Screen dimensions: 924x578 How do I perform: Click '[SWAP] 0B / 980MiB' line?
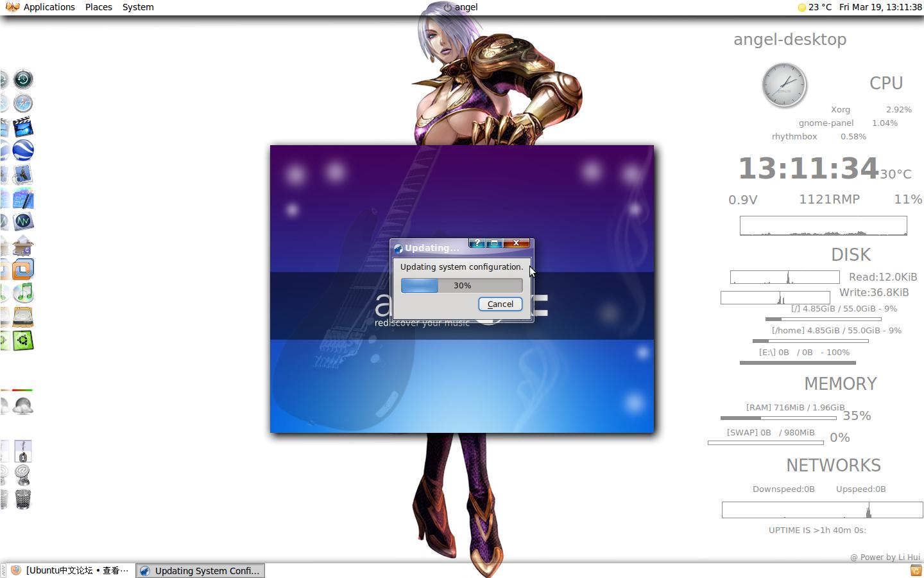coord(771,433)
